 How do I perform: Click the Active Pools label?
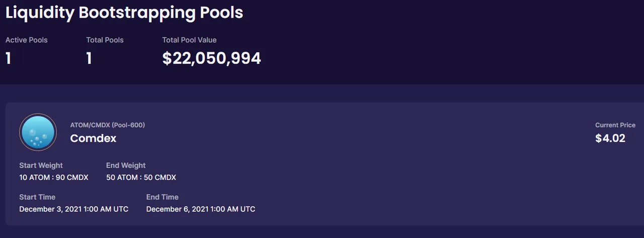click(x=26, y=40)
